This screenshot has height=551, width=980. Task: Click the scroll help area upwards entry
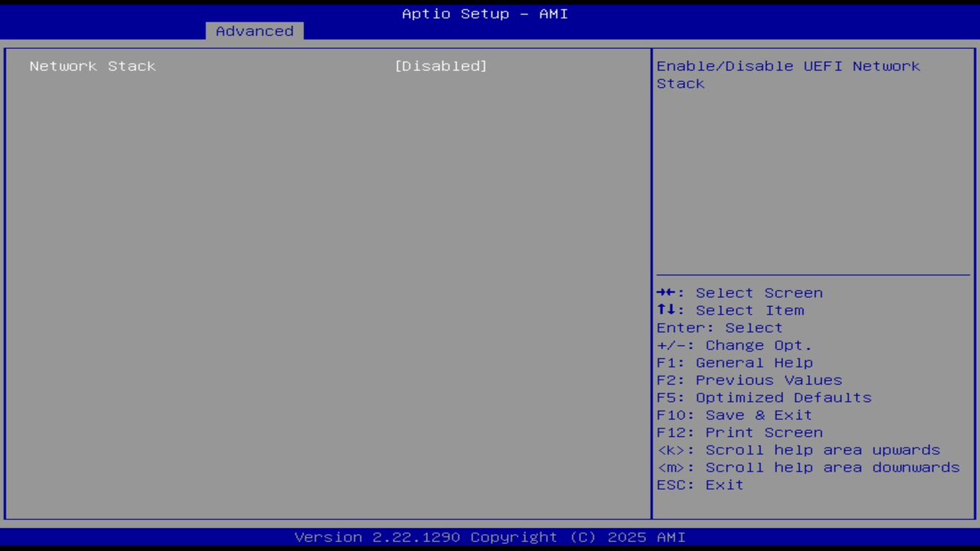coord(799,450)
